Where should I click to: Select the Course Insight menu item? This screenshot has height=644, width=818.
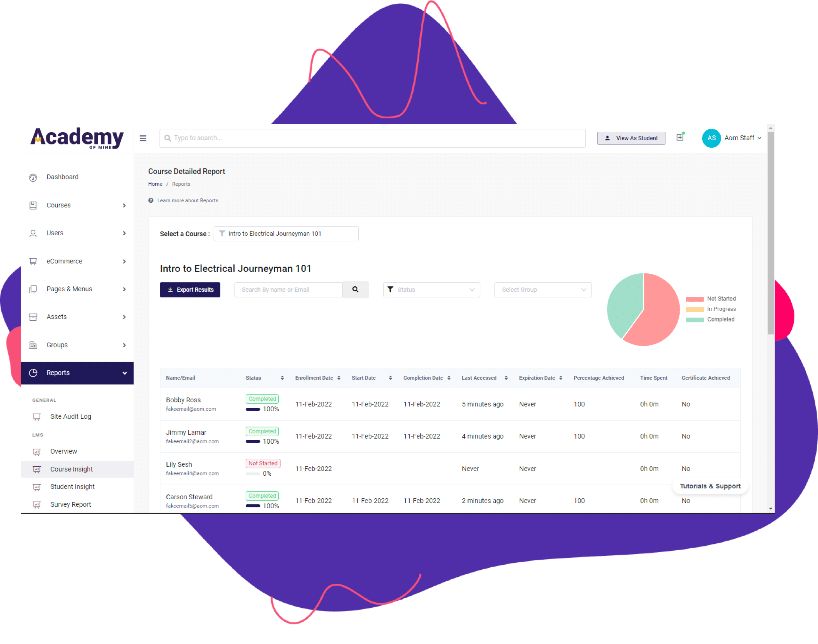72,469
